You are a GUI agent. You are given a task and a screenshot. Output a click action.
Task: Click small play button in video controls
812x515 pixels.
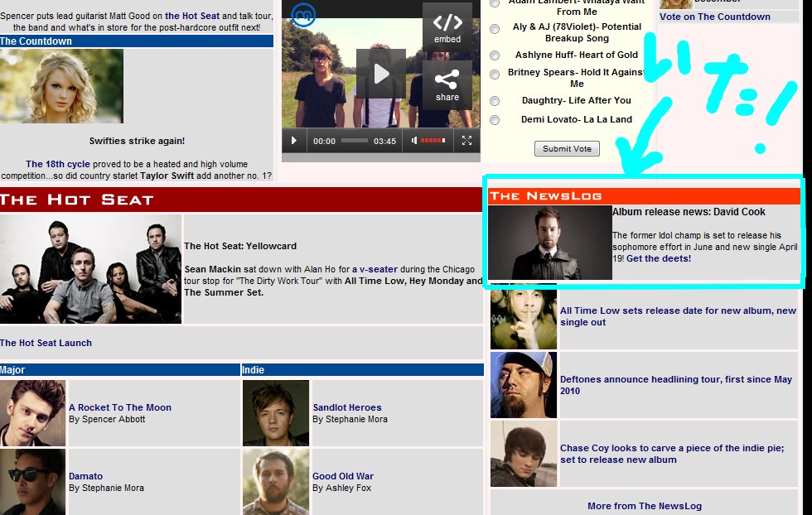(x=293, y=141)
